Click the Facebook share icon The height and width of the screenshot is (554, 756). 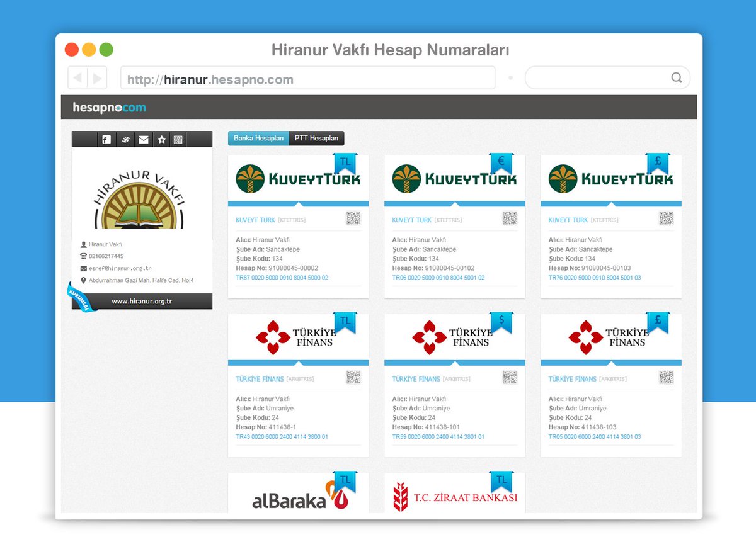[x=106, y=140]
